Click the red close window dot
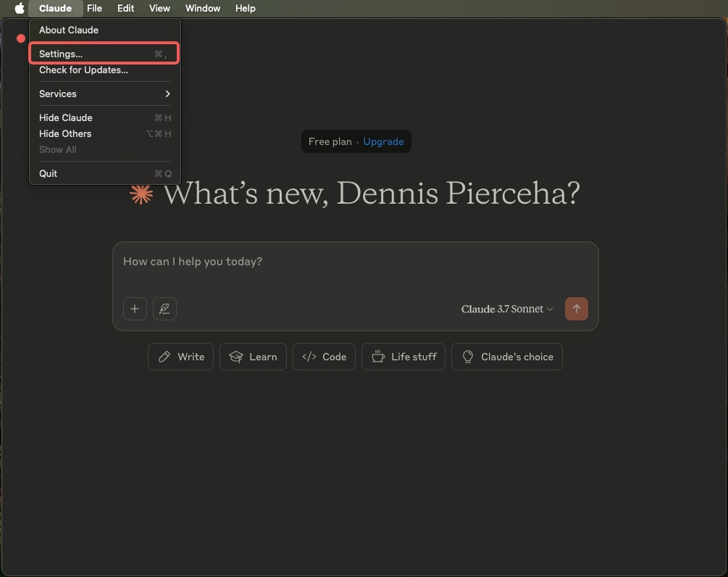This screenshot has height=577, width=728. [21, 38]
